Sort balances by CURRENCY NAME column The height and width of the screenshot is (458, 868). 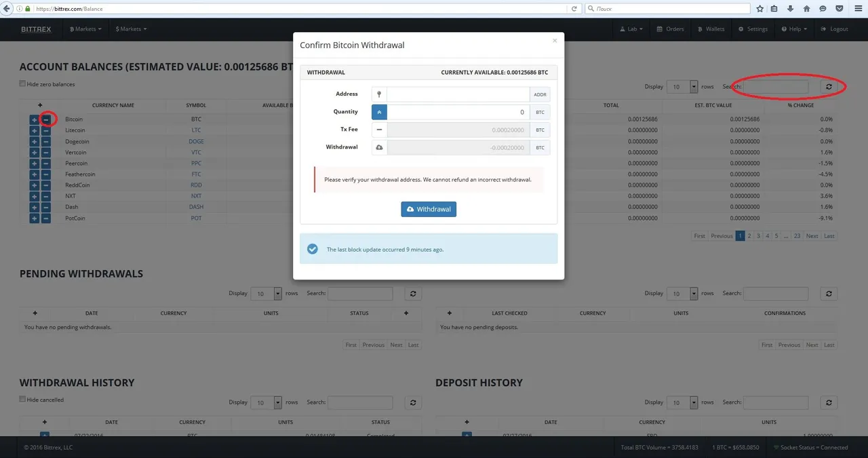point(113,105)
